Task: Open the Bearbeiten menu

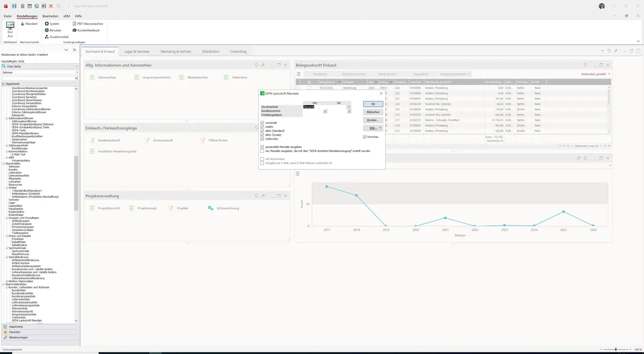Action: [x=50, y=17]
